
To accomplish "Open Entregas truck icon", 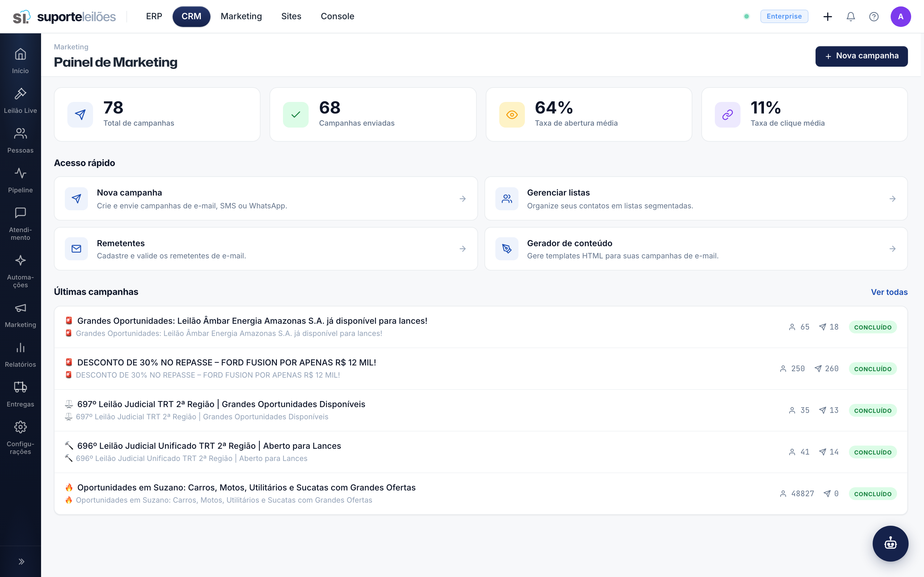I will pyautogui.click(x=20, y=387).
